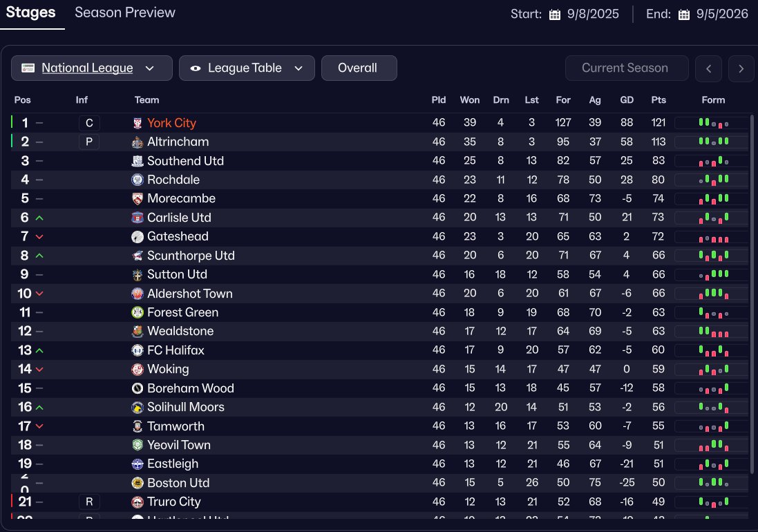Click the Overall filter button
This screenshot has width=758, height=532.
coord(359,68)
